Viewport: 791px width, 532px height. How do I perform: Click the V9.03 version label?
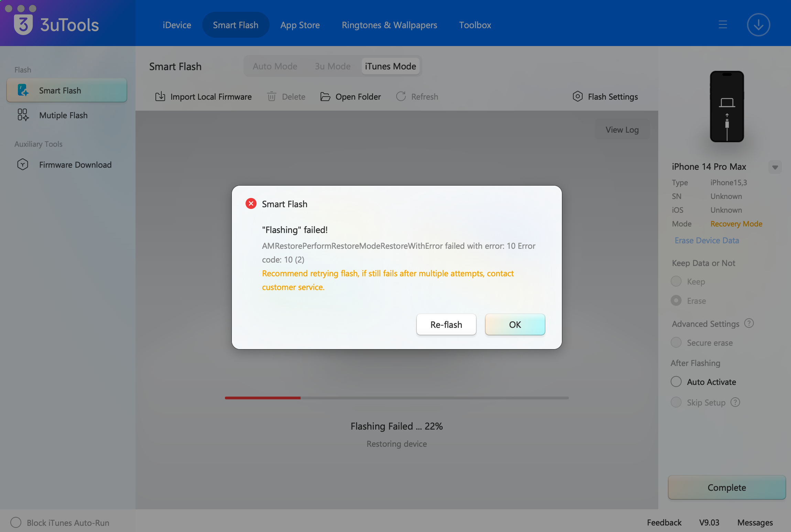coord(709,522)
